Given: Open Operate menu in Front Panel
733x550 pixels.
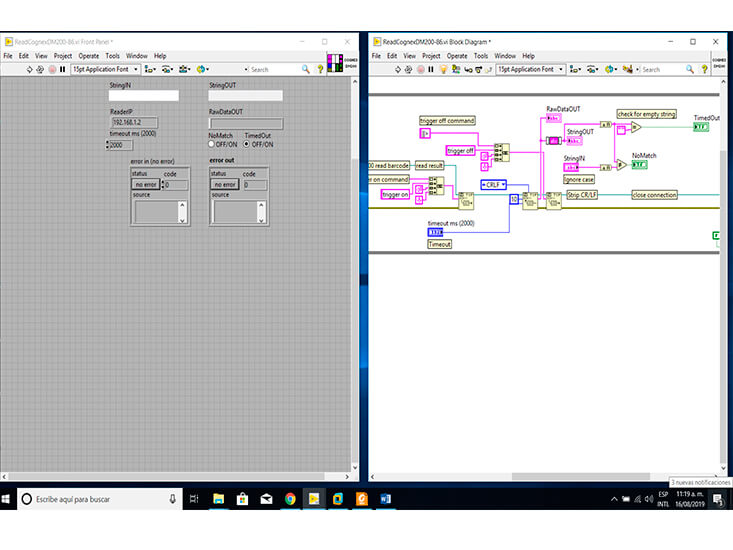Looking at the screenshot, I should [89, 56].
